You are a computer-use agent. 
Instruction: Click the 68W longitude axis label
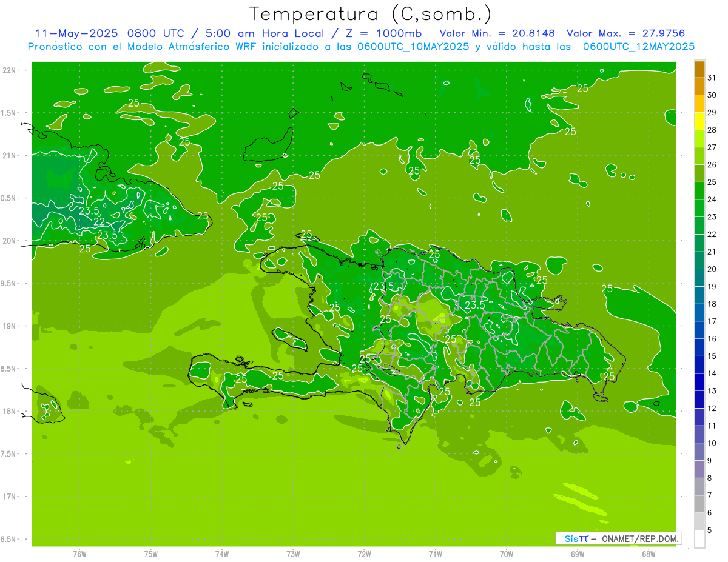(x=649, y=554)
